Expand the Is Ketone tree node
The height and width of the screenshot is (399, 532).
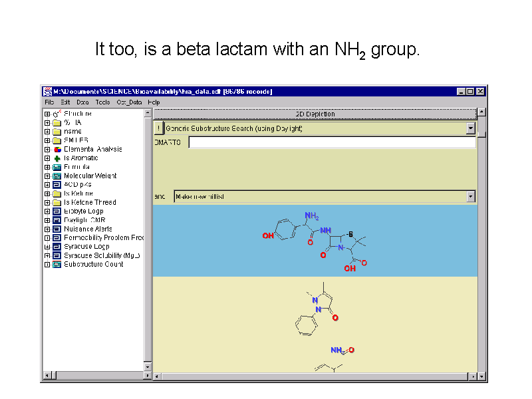(47, 194)
